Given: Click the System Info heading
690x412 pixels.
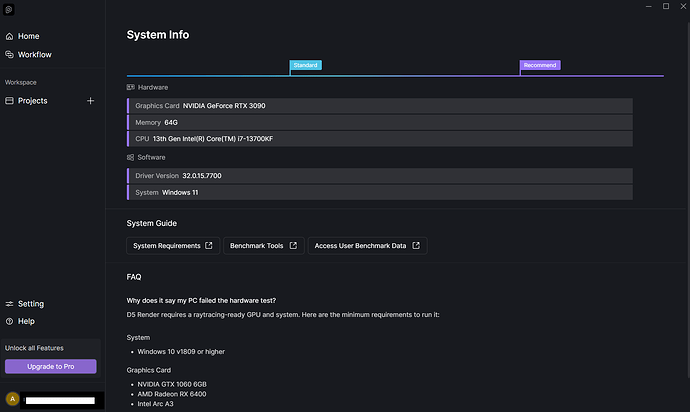Looking at the screenshot, I should (158, 35).
